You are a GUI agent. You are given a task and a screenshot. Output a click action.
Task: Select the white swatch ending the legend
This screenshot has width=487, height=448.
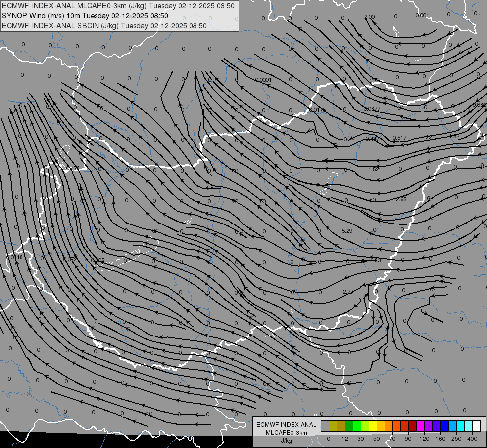pyautogui.click(x=476, y=426)
